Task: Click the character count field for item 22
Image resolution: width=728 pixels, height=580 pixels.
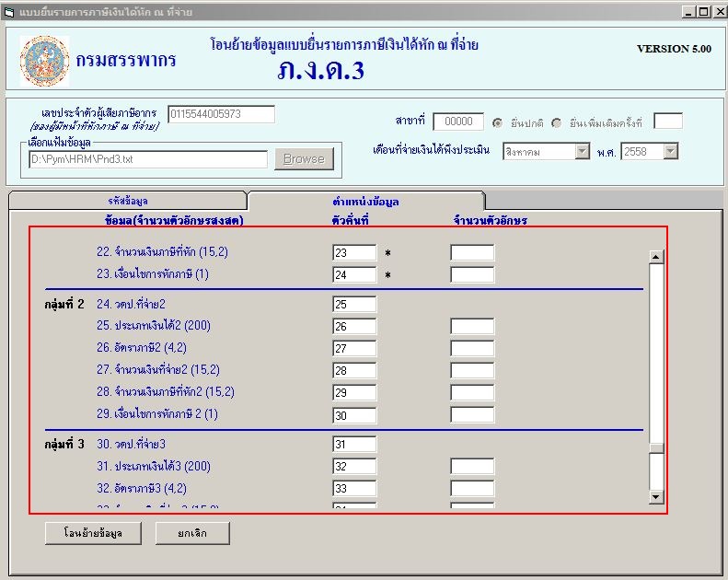Action: tap(471, 252)
